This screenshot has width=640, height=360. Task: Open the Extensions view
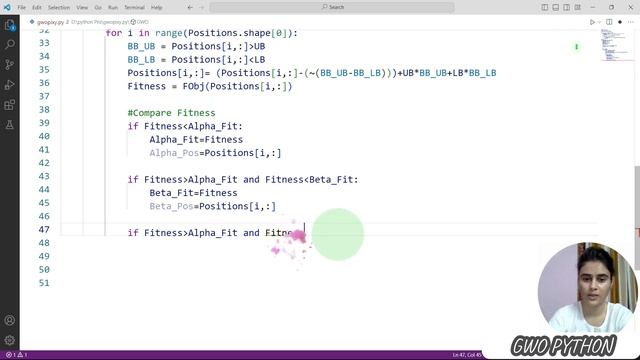pos(9,105)
